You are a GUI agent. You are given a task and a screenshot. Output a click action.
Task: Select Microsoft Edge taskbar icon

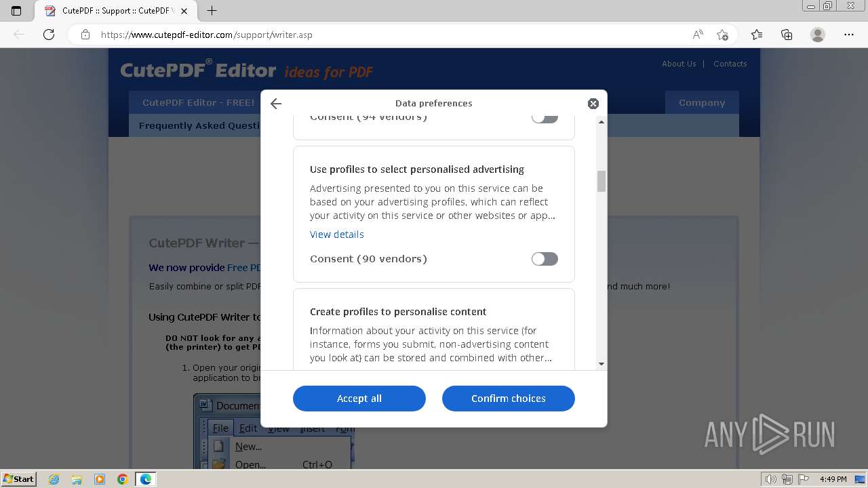pos(146,479)
